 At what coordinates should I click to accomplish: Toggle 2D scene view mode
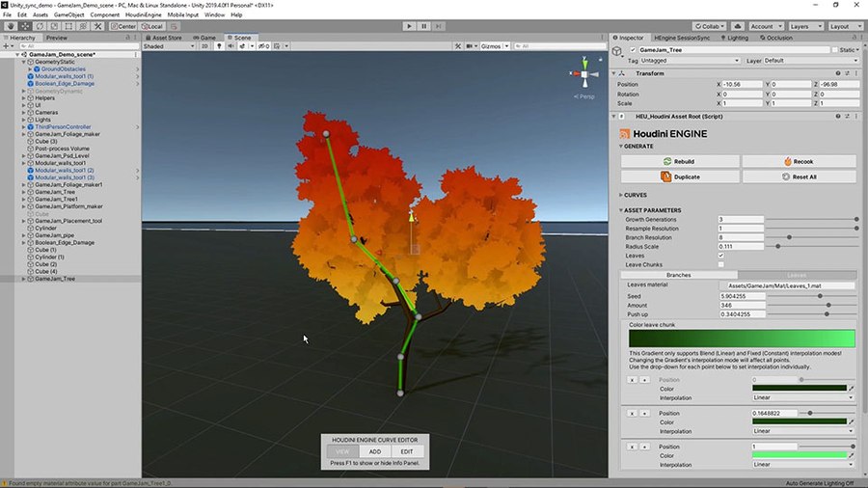coord(204,46)
